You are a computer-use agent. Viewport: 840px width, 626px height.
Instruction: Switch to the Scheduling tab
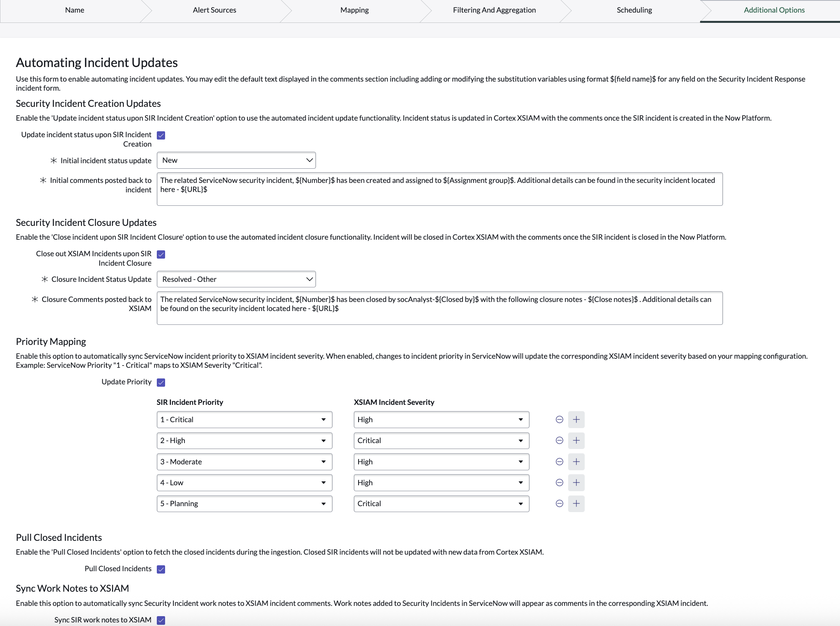point(634,10)
